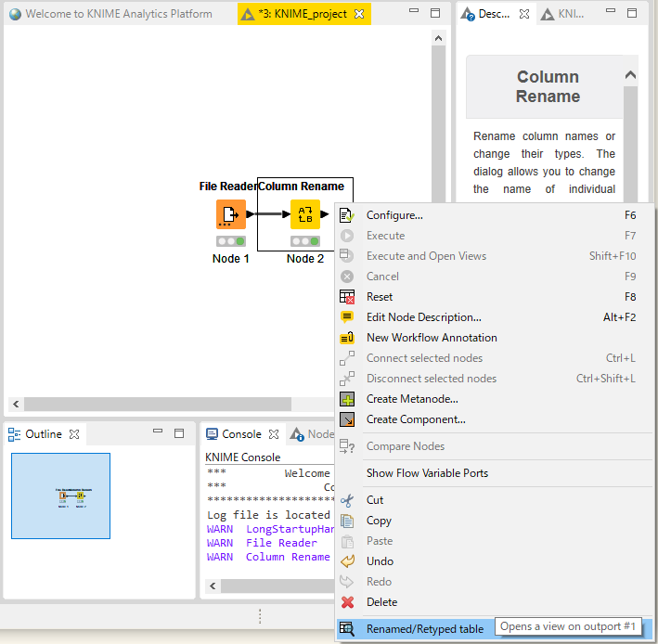This screenshot has width=658, height=644.
Task: Click the Cut scissors icon
Action: coord(346,500)
